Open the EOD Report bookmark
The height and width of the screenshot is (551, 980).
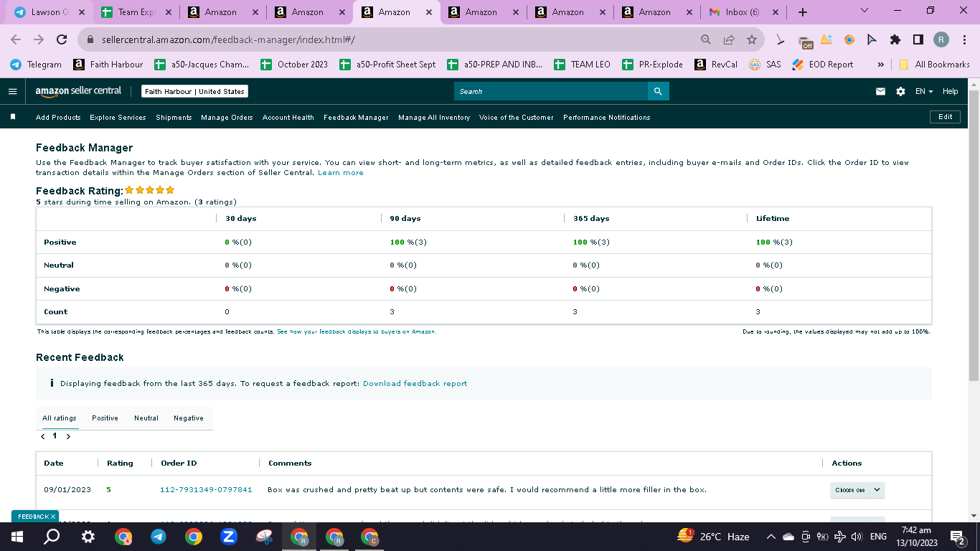point(822,65)
